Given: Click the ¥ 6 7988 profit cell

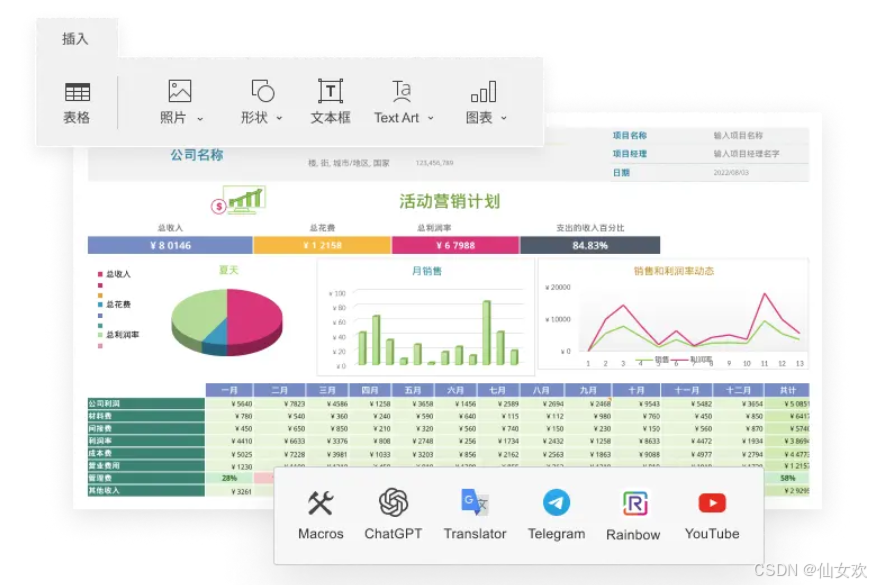Looking at the screenshot, I should click(455, 245).
